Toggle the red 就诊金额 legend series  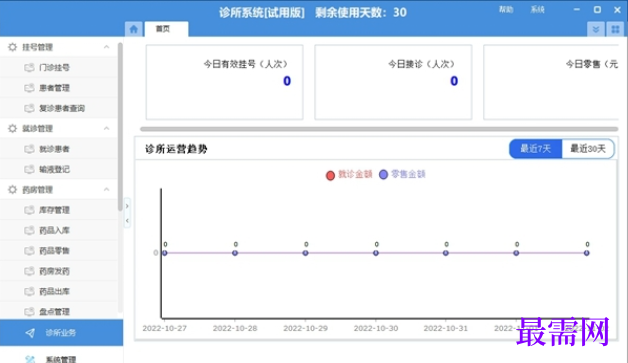point(349,174)
